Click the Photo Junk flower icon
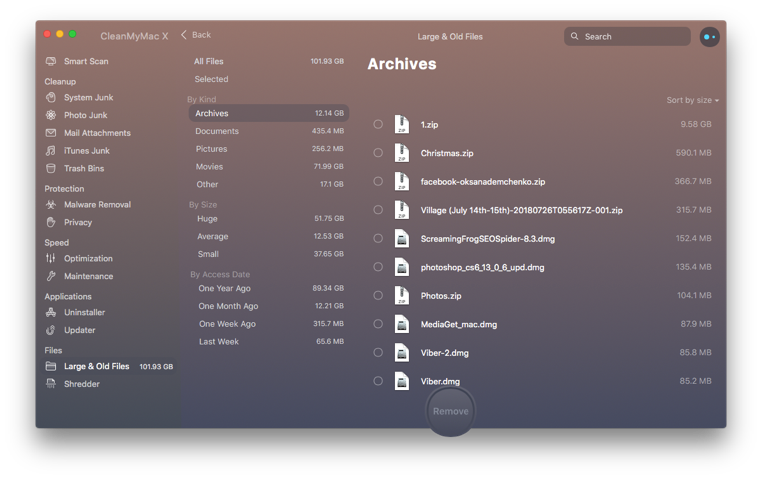Screen dimensions: 760x478 (x=51, y=115)
